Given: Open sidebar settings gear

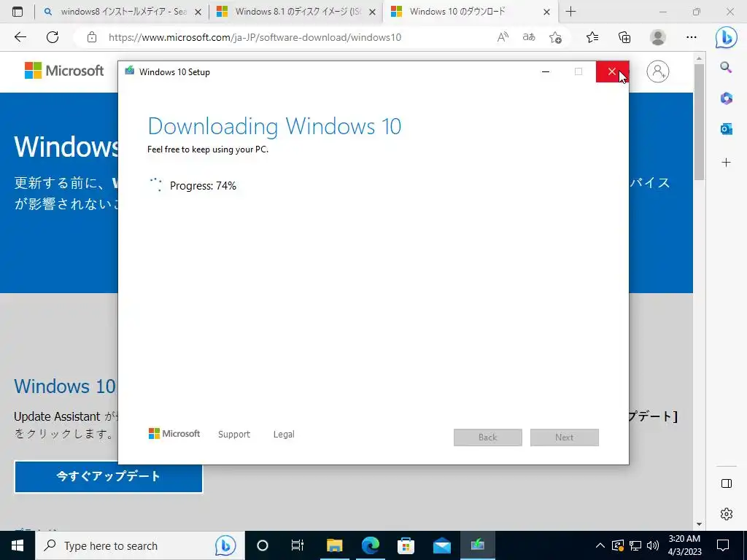Looking at the screenshot, I should tap(727, 514).
